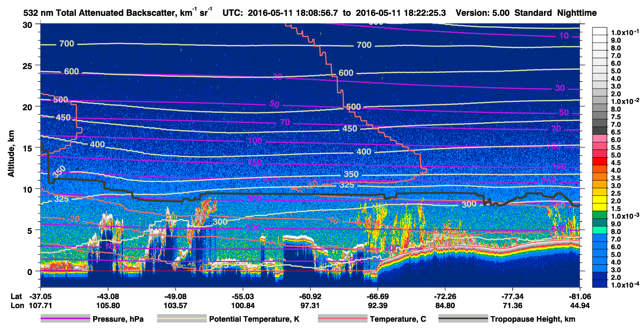
Task: Click the 'Tropopause Height, km' legend label
Action: (533, 319)
